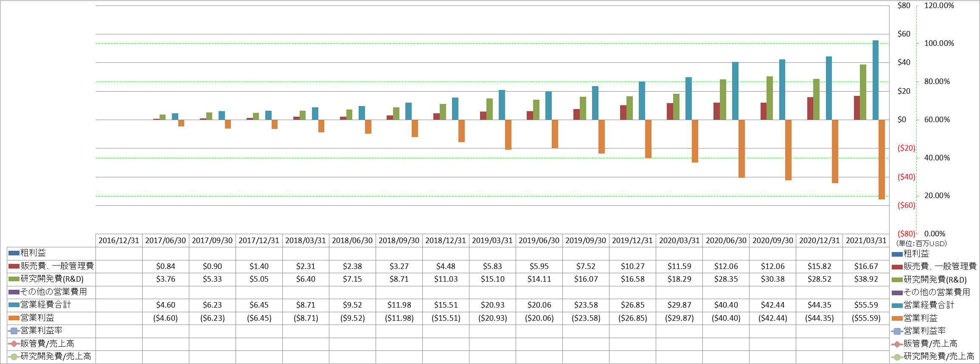This screenshot has height=364, width=980.
Task: Click the 2021/03/31 column header
Action: (x=866, y=241)
